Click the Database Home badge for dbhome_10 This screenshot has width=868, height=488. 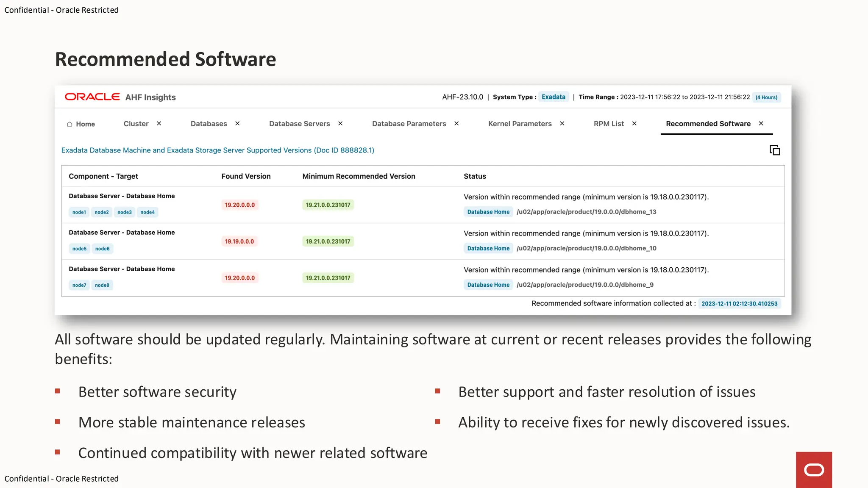(488, 248)
